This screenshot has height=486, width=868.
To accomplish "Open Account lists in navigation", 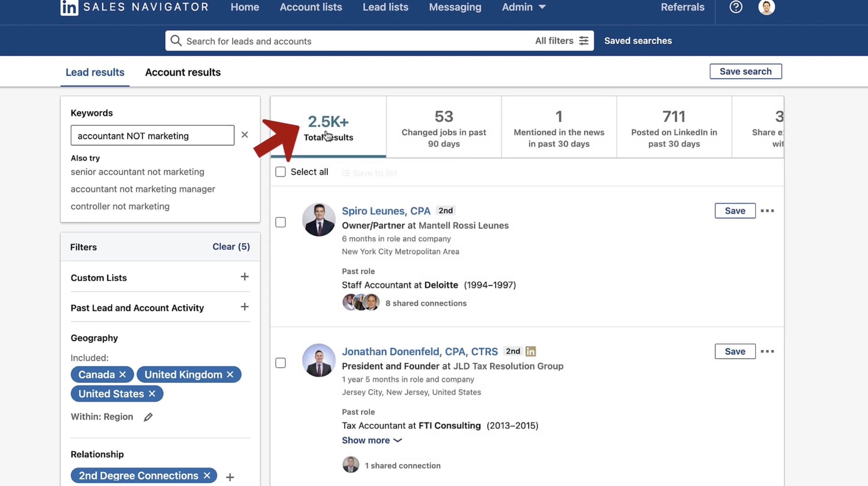I will pos(311,7).
